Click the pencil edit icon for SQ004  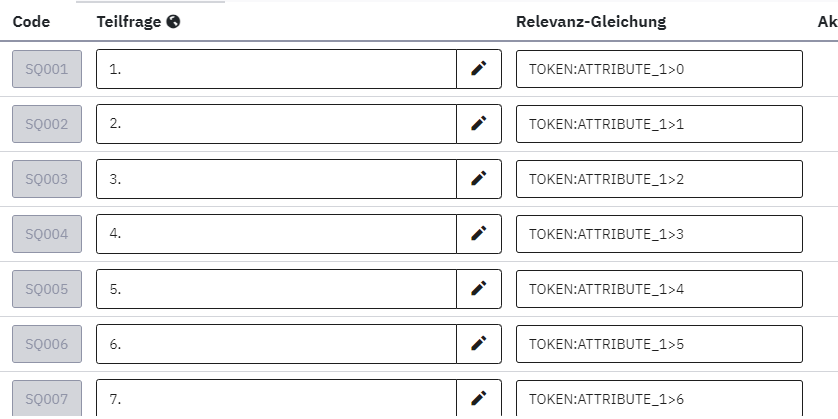(x=479, y=234)
